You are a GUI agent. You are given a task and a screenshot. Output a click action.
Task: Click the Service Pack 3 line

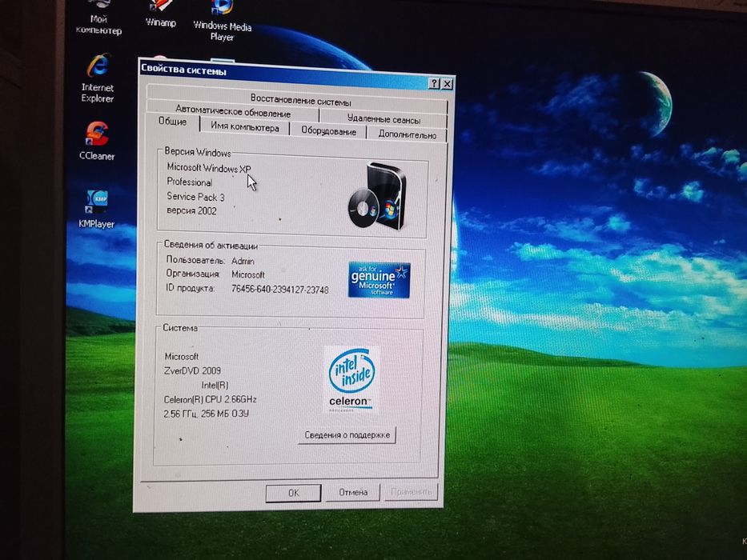(x=195, y=197)
